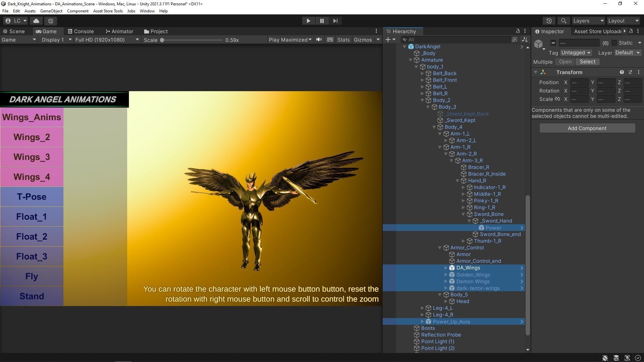644x362 pixels.
Task: Click the Step frame button
Action: (335, 21)
